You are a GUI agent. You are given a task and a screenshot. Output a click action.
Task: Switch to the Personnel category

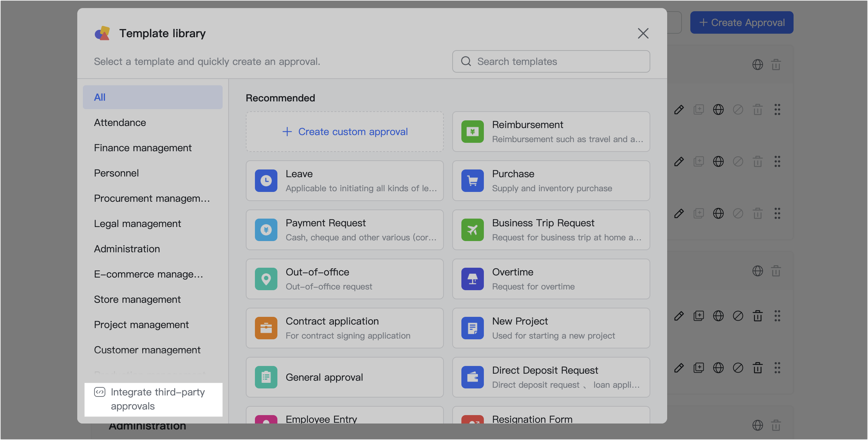(116, 173)
